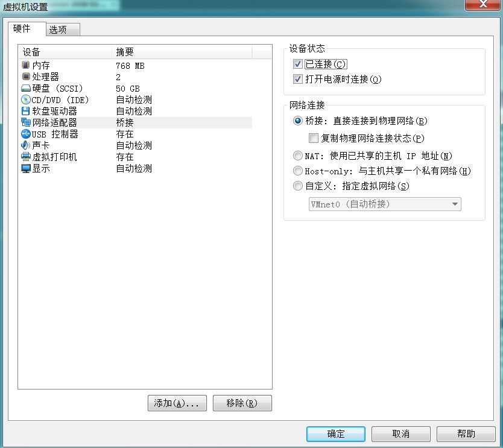This screenshot has width=503, height=448.
Task: Select the 声卡 row text
Action: (x=41, y=145)
